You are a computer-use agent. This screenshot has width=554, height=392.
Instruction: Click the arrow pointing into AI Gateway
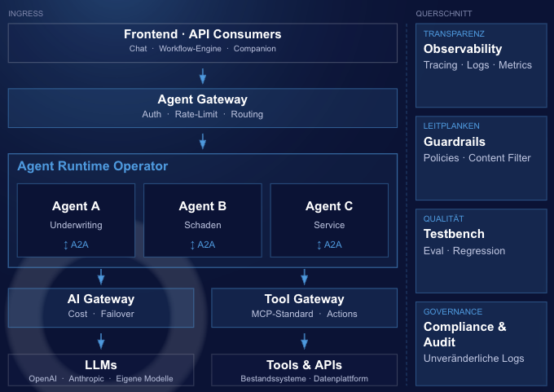coord(101,277)
